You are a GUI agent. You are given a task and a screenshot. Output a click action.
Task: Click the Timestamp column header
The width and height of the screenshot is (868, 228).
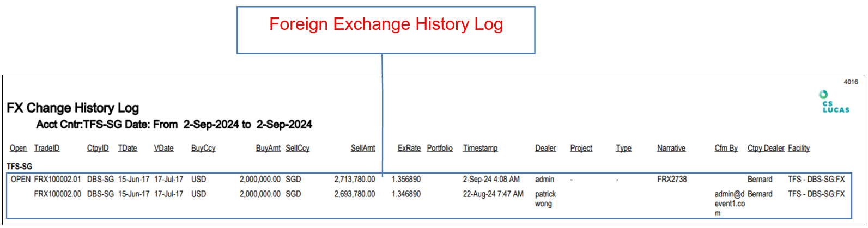tap(480, 148)
